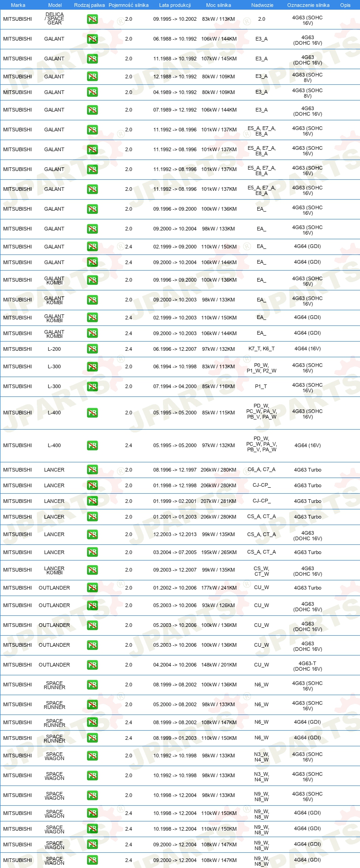The height and width of the screenshot is (868, 360).
Task: Click fuel icon for SPACE RUNNER 108kW / 147KM
Action: 93,722
